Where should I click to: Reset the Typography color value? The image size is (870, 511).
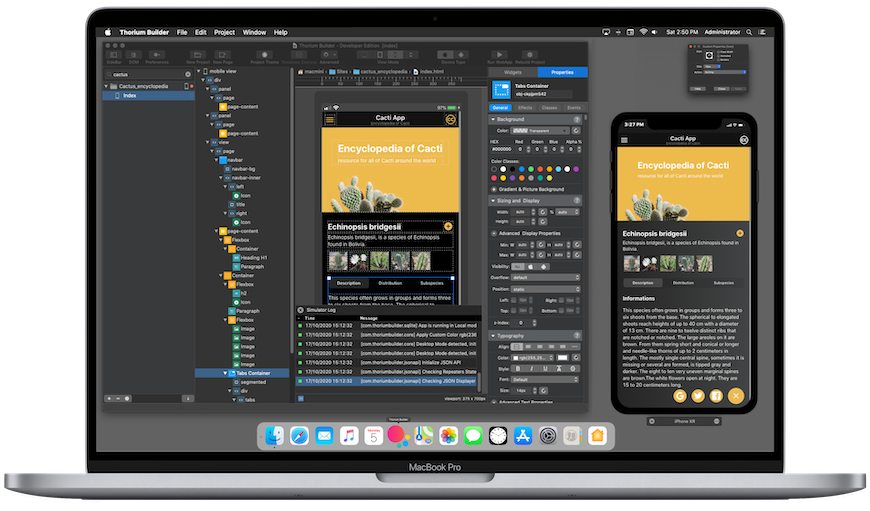coord(576,358)
